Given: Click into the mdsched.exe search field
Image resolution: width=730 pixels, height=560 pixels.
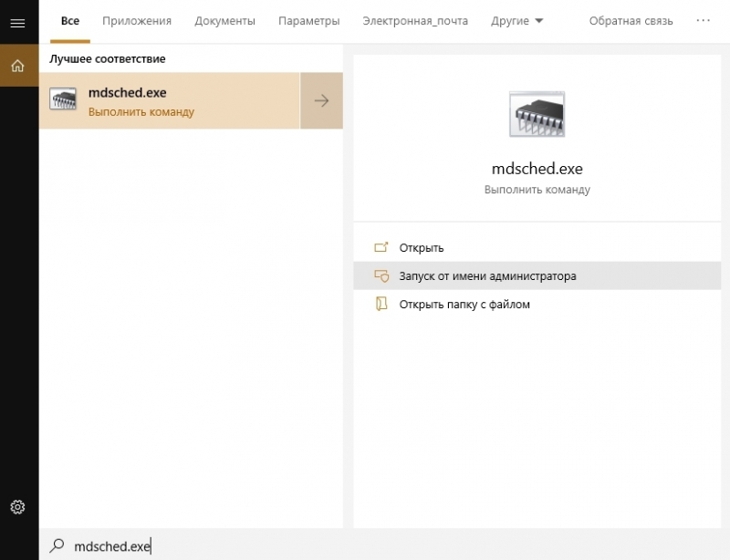Looking at the screenshot, I should pyautogui.click(x=384, y=545).
